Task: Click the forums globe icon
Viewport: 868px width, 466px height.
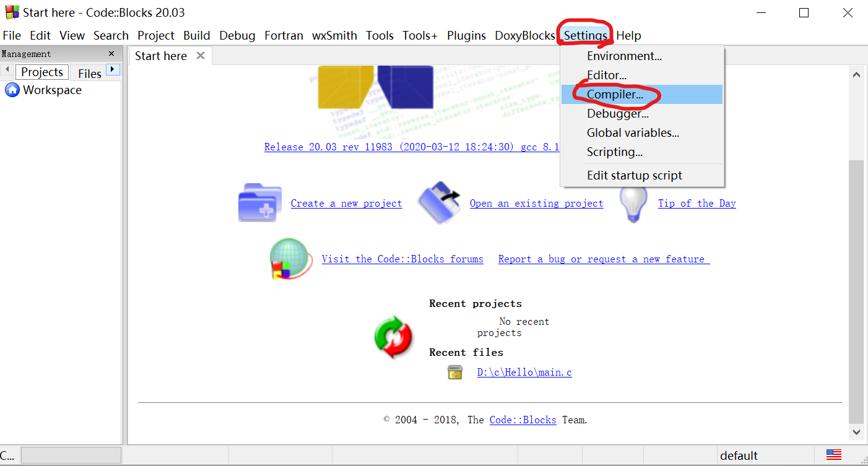Action: [x=290, y=259]
